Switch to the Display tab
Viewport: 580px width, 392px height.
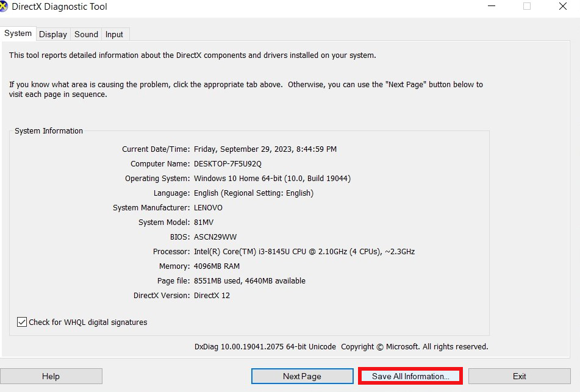[x=53, y=34]
